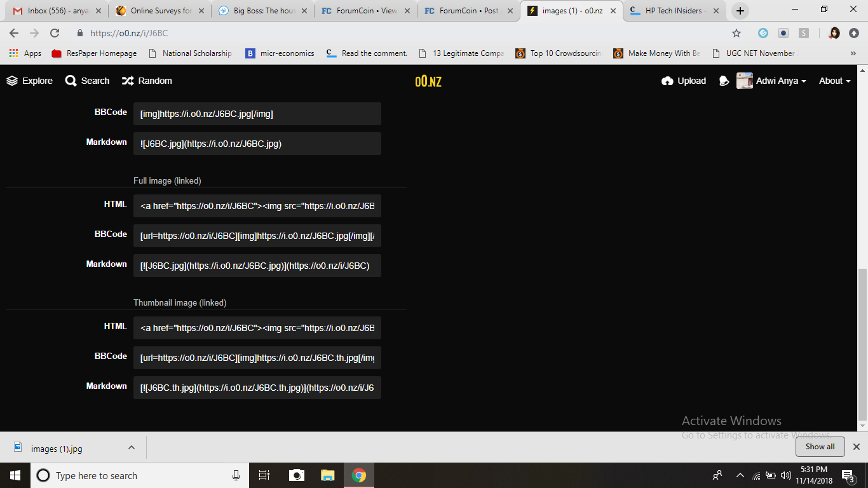Image resolution: width=868 pixels, height=488 pixels.
Task: Select the ForumCoin View tab
Action: pyautogui.click(x=364, y=10)
